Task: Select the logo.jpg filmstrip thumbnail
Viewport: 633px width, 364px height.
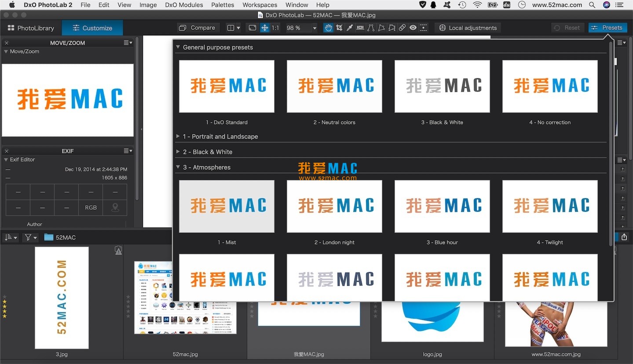Action: pos(432,321)
